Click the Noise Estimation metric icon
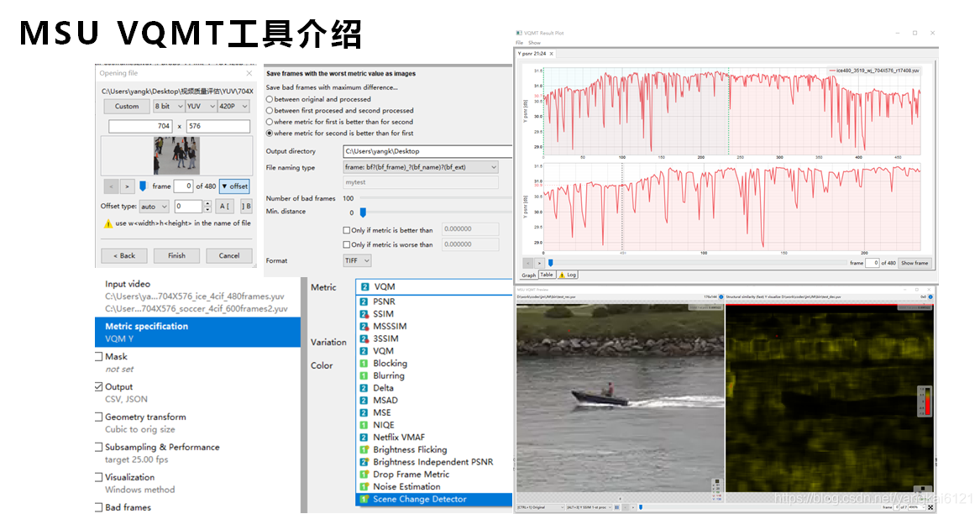980x514 pixels. click(364, 486)
